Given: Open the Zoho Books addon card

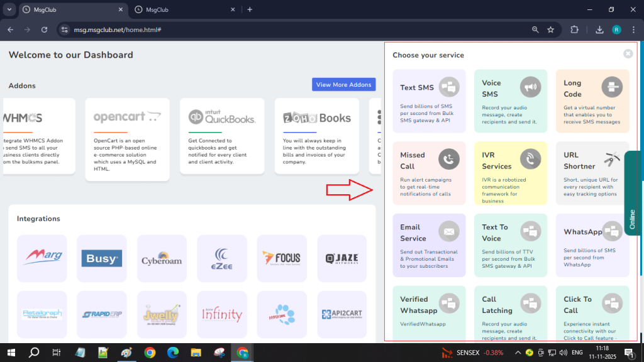Looking at the screenshot, I should click(x=316, y=135).
